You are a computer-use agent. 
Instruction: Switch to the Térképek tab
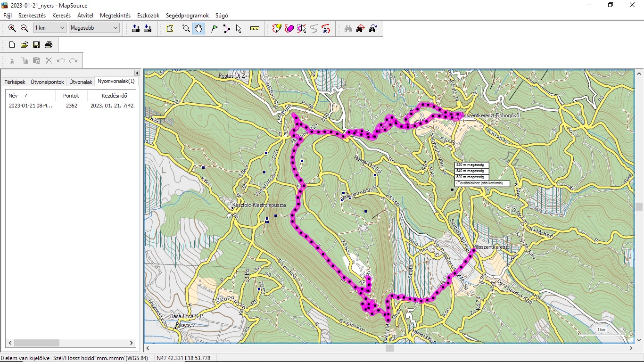pos(15,82)
